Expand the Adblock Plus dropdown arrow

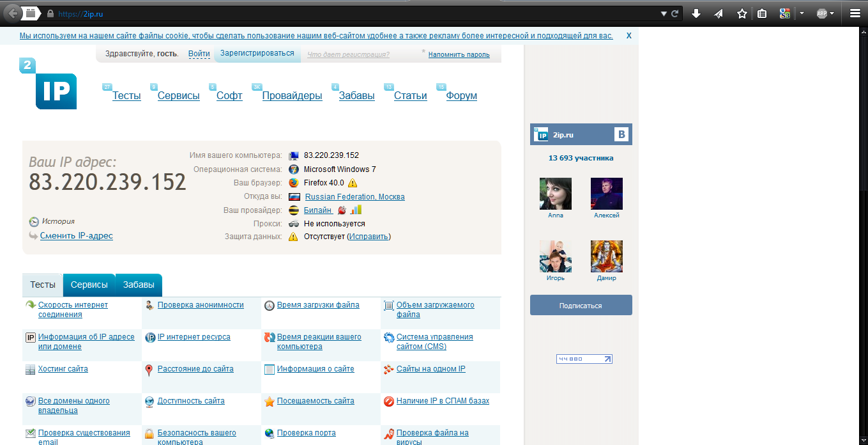pos(832,13)
